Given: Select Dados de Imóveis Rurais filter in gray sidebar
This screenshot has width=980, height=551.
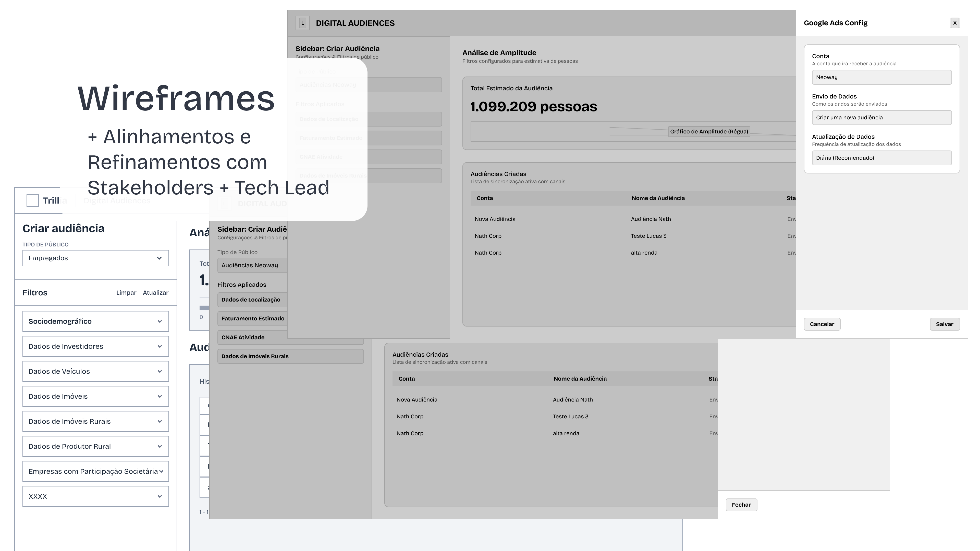Looking at the screenshot, I should 291,356.
